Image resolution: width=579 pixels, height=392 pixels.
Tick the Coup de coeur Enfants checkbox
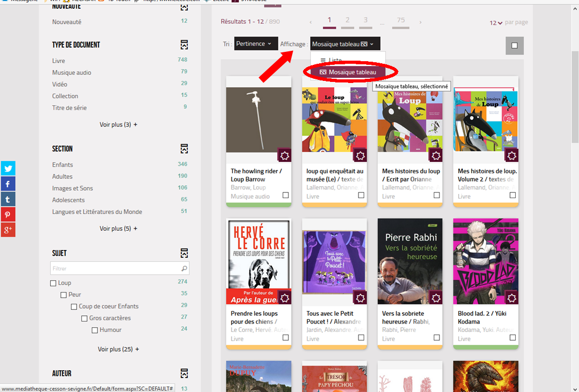pyautogui.click(x=74, y=307)
